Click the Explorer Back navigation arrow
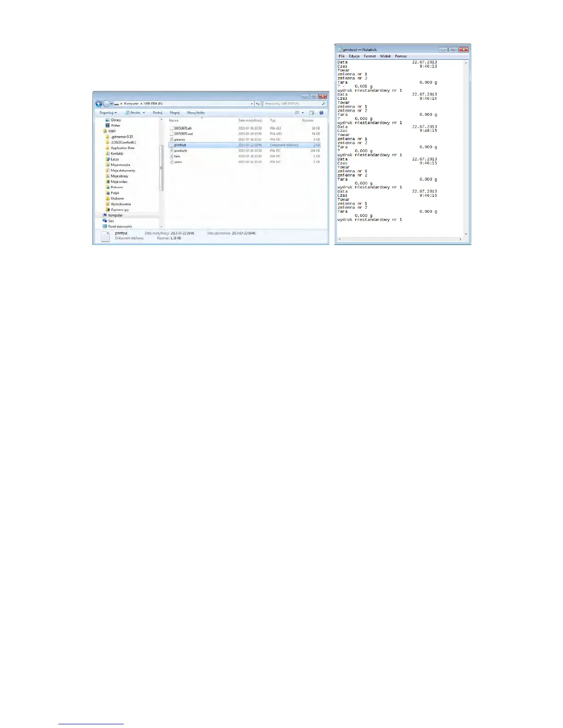 98,104
